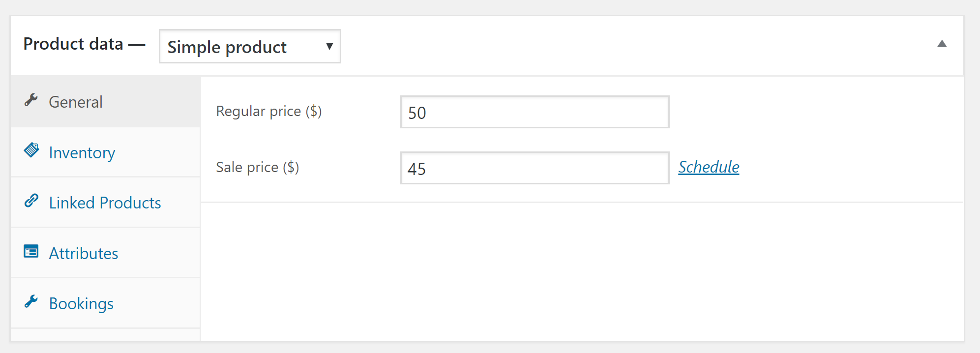980x353 pixels.
Task: Collapse the Product data panel with the triangle
Action: (942, 44)
